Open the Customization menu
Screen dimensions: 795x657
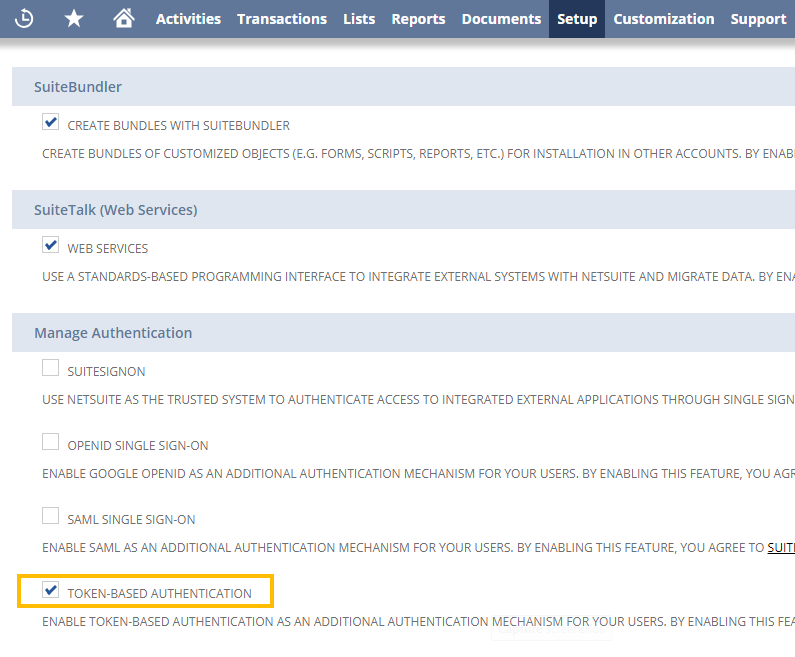(664, 19)
